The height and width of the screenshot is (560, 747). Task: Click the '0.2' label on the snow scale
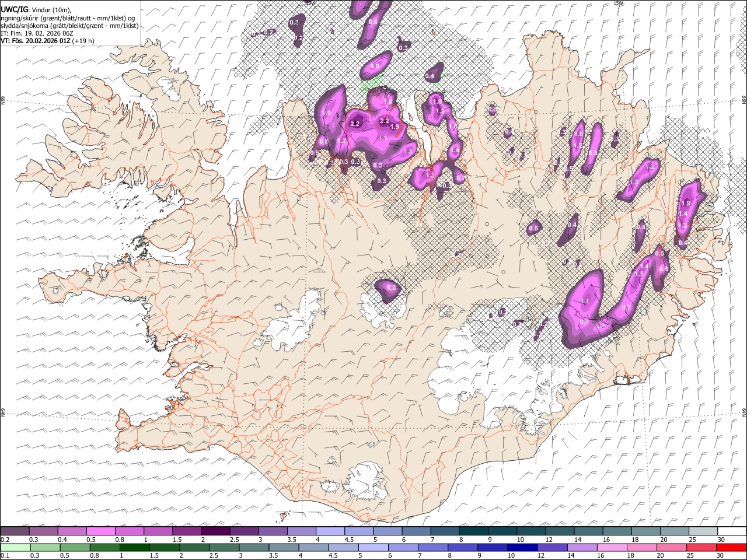point(5,540)
